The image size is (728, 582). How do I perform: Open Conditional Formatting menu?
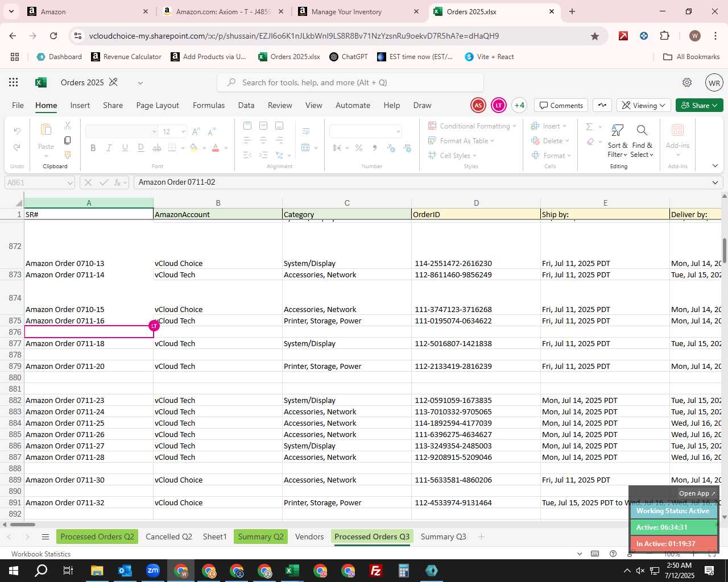(472, 126)
